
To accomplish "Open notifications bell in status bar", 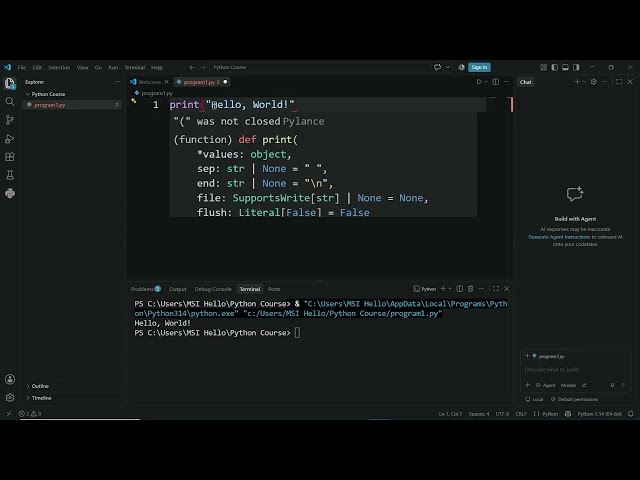I will pyautogui.click(x=631, y=413).
